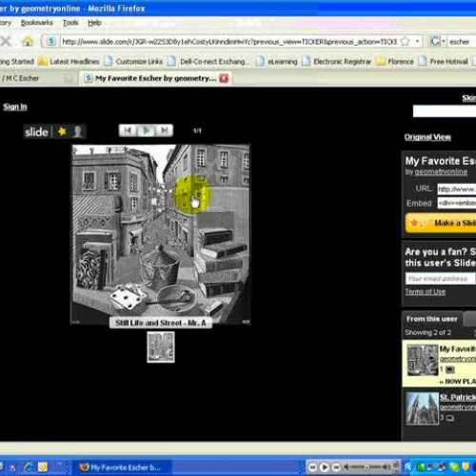Viewport: 476px width, 476px height.
Task: Click the site search box at top right
Action: (x=445, y=111)
